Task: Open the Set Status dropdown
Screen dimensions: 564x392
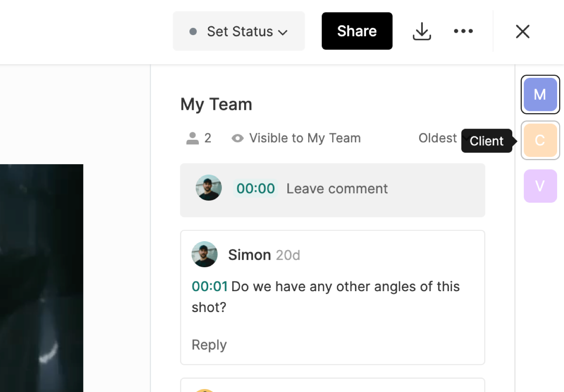Action: pos(239,31)
